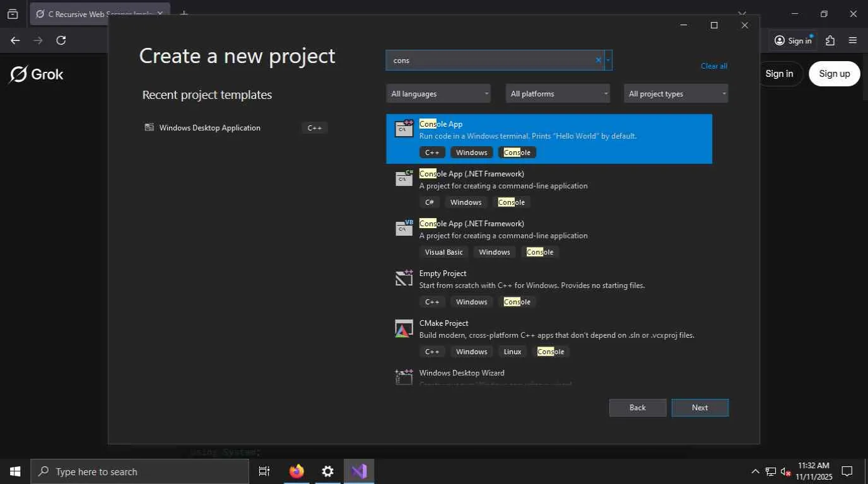The image size is (868, 484).
Task: Open the Firefox hamburger application menu
Action: click(853, 40)
